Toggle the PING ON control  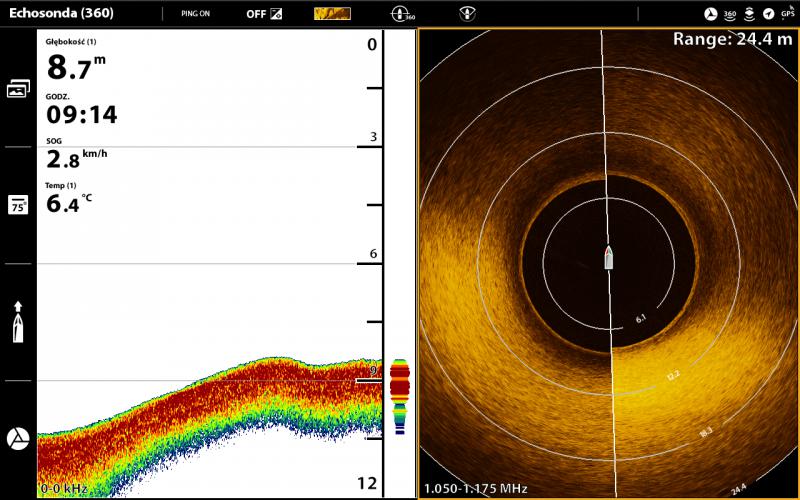pos(195,14)
